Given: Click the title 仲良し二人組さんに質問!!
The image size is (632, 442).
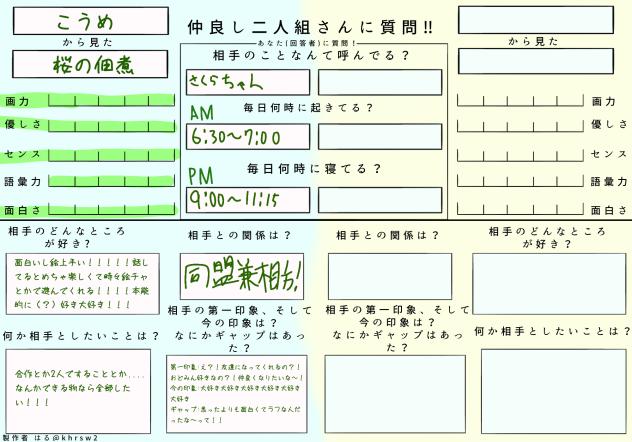Looking at the screenshot, I should point(310,27).
